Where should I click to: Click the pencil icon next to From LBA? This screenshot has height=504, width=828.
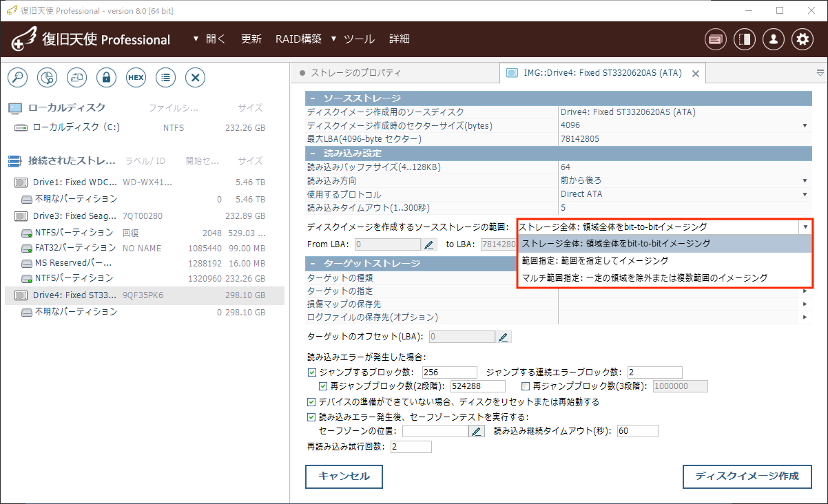[429, 244]
